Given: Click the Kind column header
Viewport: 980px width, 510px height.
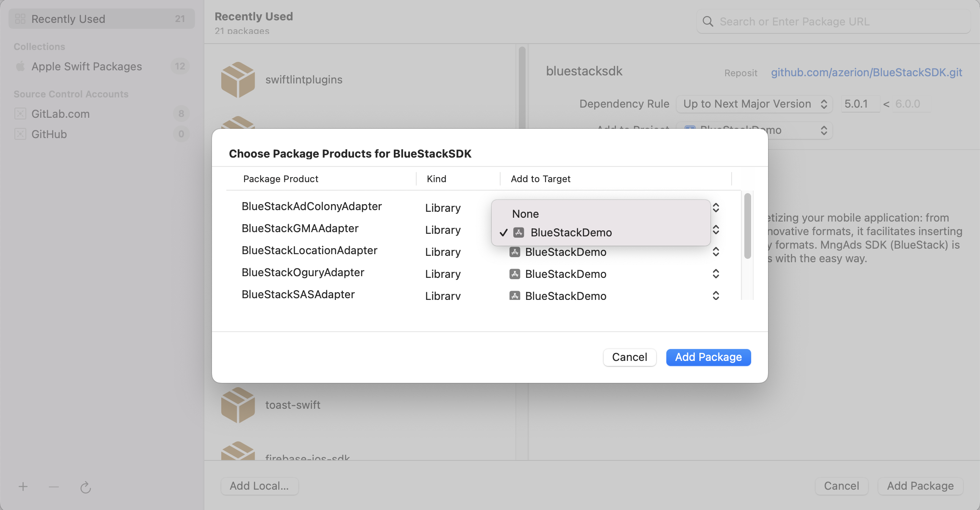Looking at the screenshot, I should (437, 179).
